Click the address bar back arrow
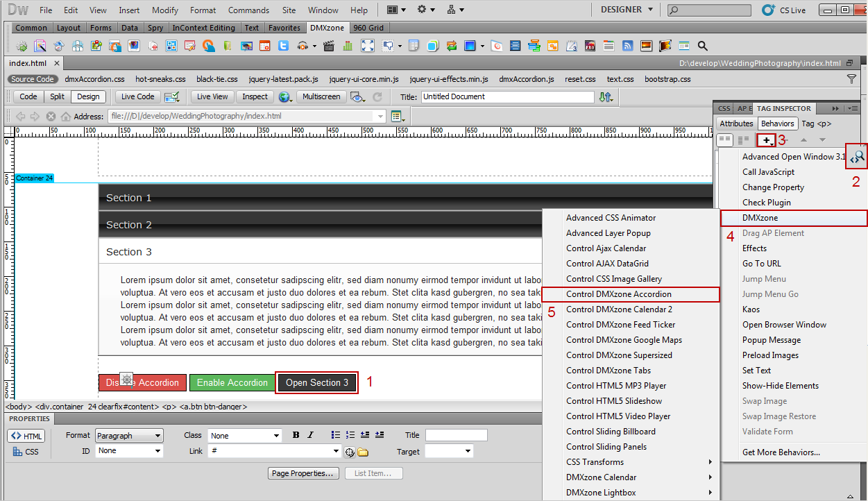Screen dimensions: 868x501 [x=21, y=116]
